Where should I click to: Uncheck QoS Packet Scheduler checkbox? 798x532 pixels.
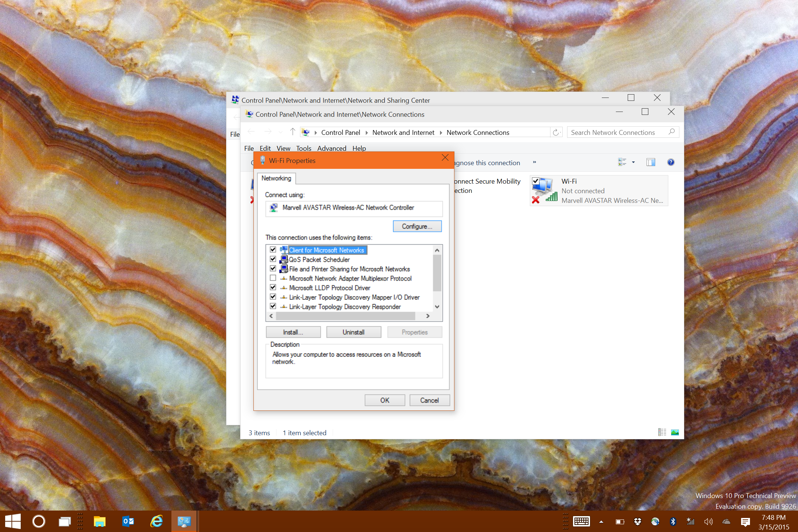tap(273, 259)
